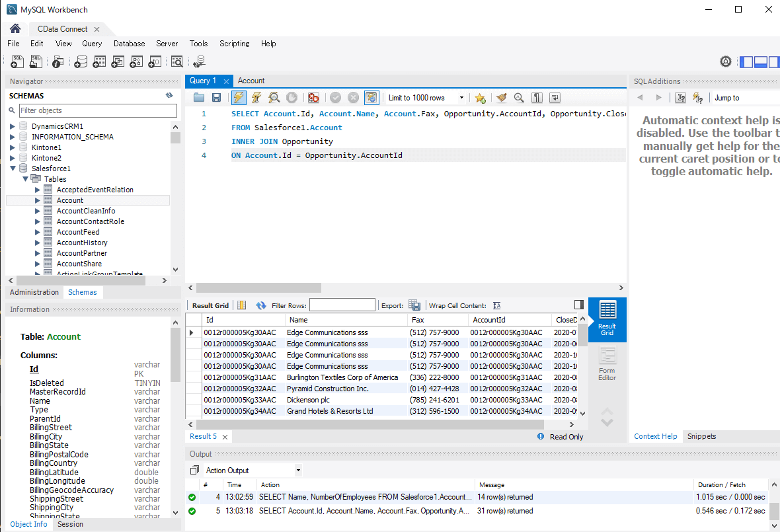The image size is (780, 532).
Task: Click the reconnect to DBMS icon
Action: 199,62
